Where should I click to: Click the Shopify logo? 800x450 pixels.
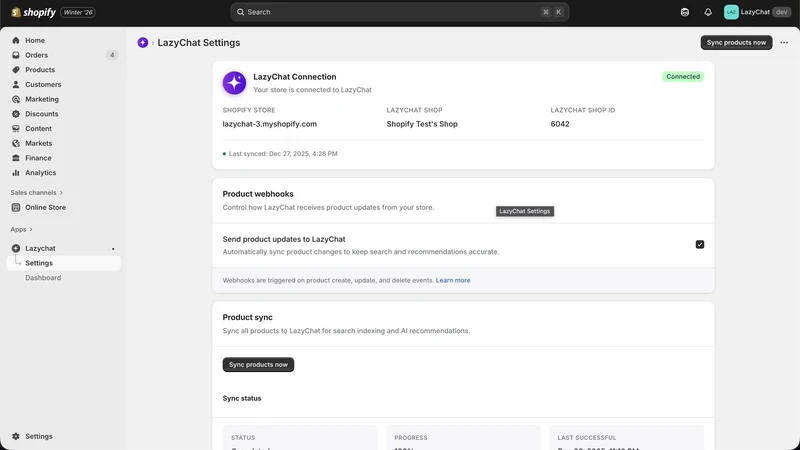coord(33,12)
